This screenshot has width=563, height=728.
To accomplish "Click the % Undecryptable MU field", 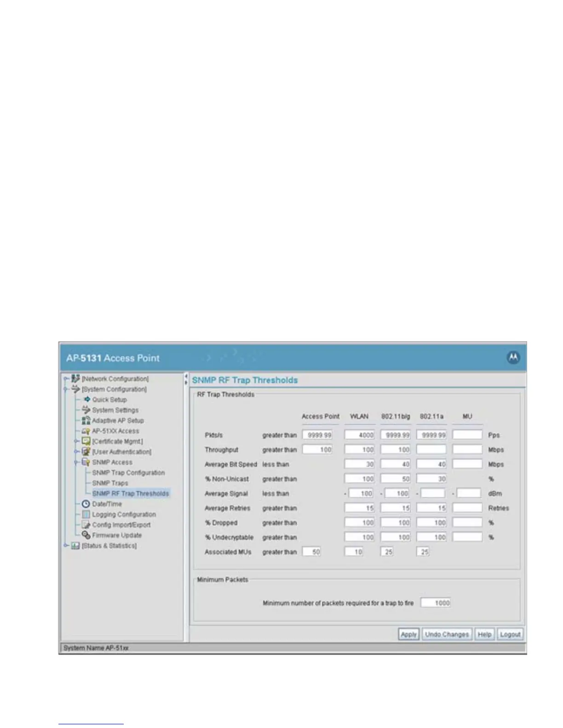I will 467,537.
